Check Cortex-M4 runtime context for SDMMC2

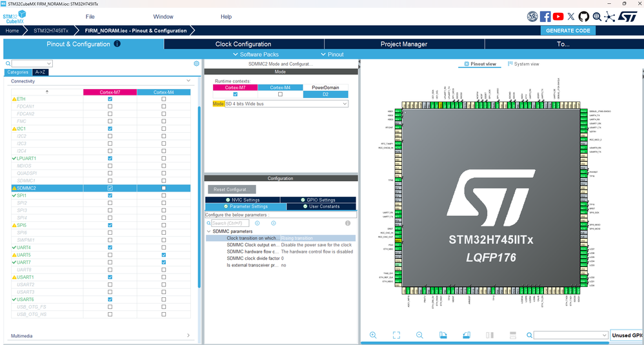point(280,94)
